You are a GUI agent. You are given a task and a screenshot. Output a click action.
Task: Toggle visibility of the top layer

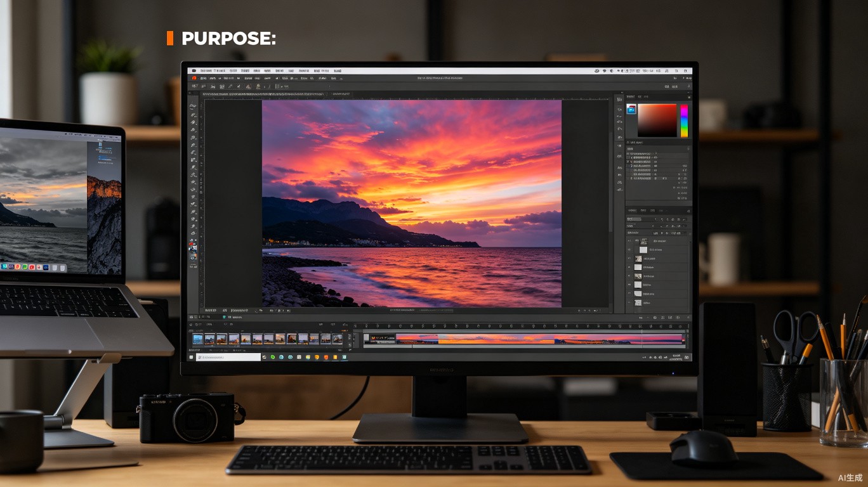click(629, 241)
